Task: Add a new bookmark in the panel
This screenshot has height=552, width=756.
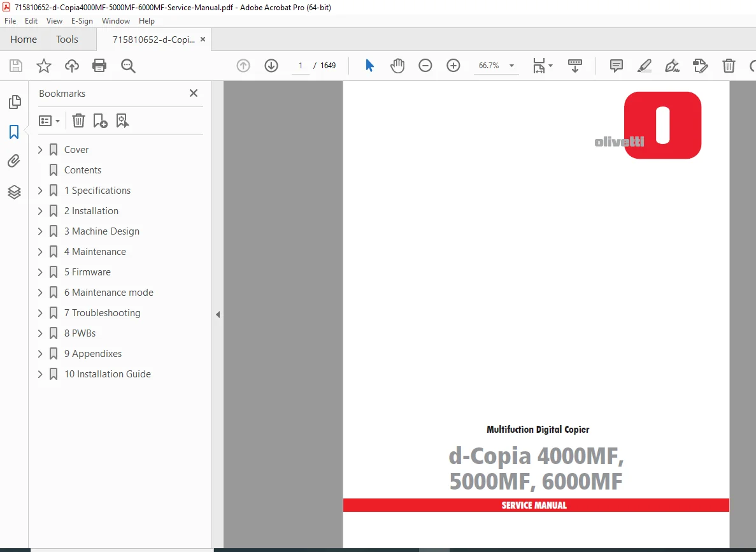Action: coord(100,120)
